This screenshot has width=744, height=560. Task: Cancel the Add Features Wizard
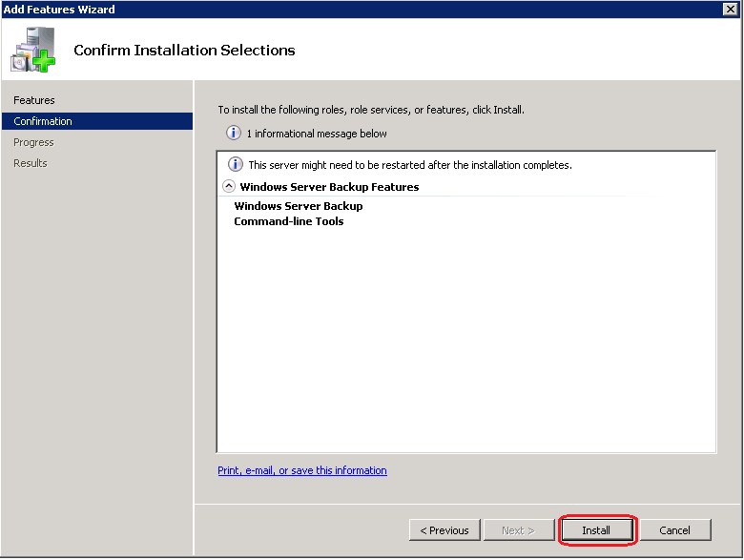(675, 530)
